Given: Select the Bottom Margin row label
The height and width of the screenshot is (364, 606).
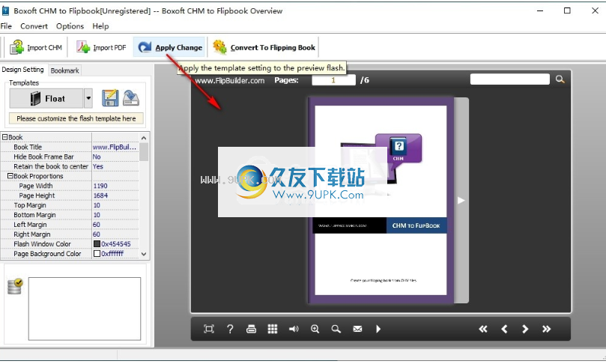Looking at the screenshot, I should (x=34, y=215).
